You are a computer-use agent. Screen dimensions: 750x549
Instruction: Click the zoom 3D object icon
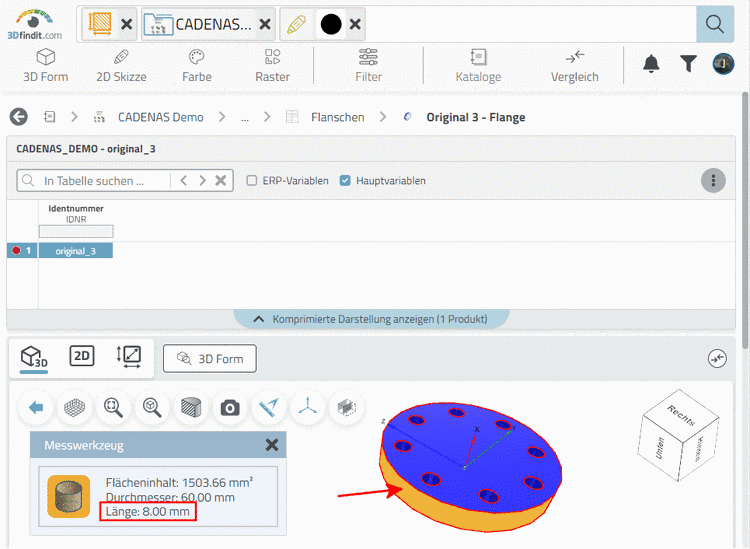pyautogui.click(x=152, y=408)
